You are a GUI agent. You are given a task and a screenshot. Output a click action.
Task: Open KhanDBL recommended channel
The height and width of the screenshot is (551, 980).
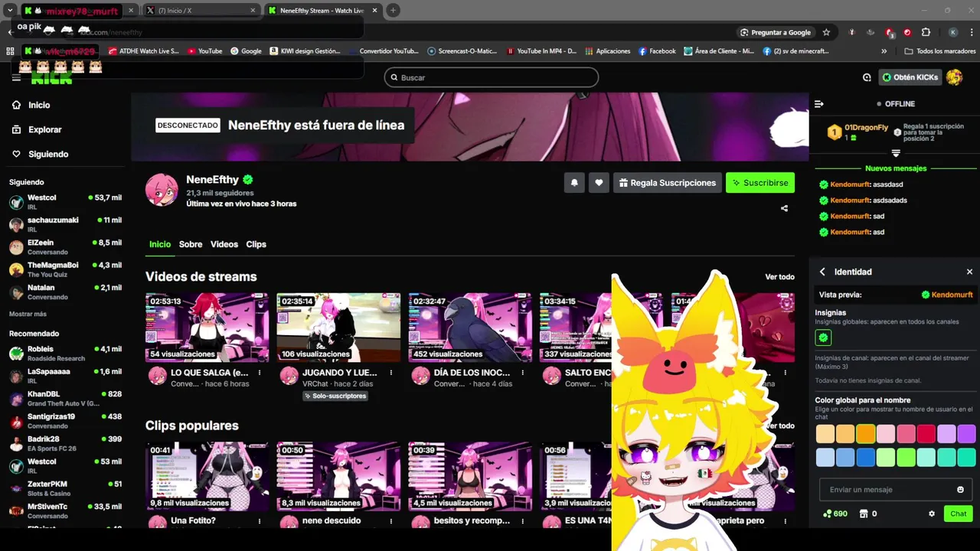coord(65,398)
